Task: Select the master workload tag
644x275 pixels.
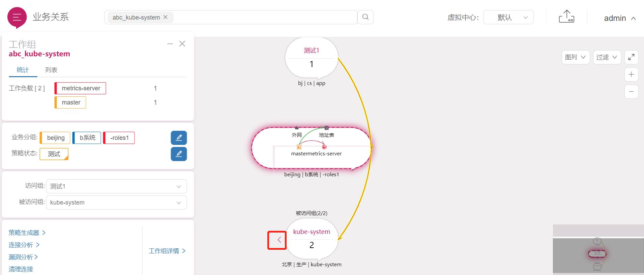Action: (x=70, y=102)
